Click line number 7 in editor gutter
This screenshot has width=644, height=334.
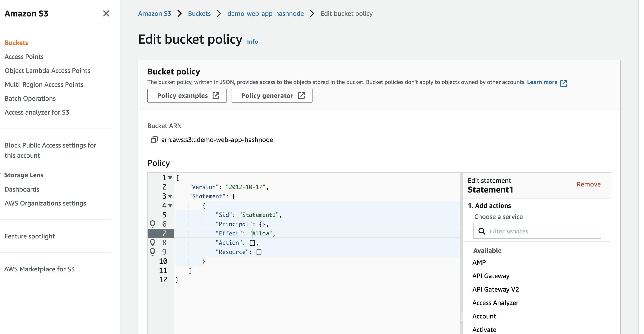[x=164, y=233]
